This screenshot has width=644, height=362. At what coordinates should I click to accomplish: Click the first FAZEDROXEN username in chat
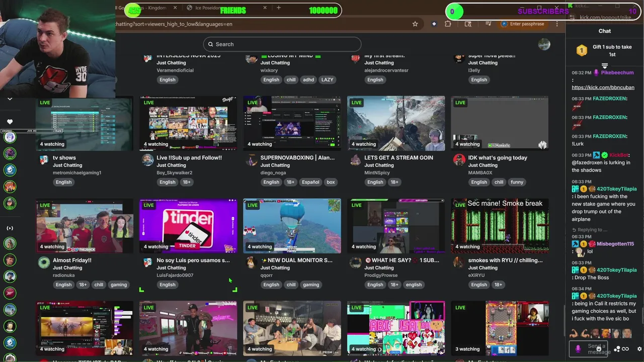tap(609, 99)
